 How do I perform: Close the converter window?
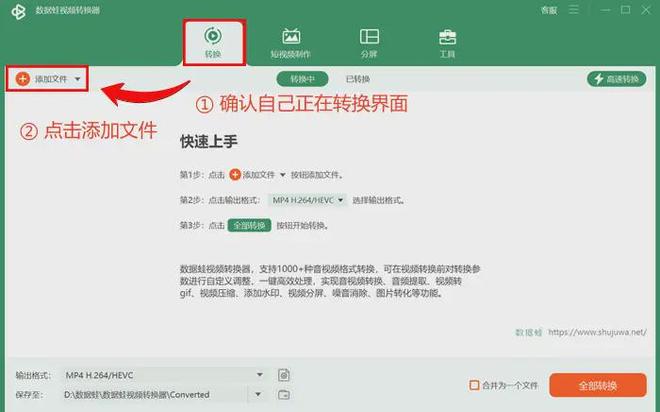(646, 10)
